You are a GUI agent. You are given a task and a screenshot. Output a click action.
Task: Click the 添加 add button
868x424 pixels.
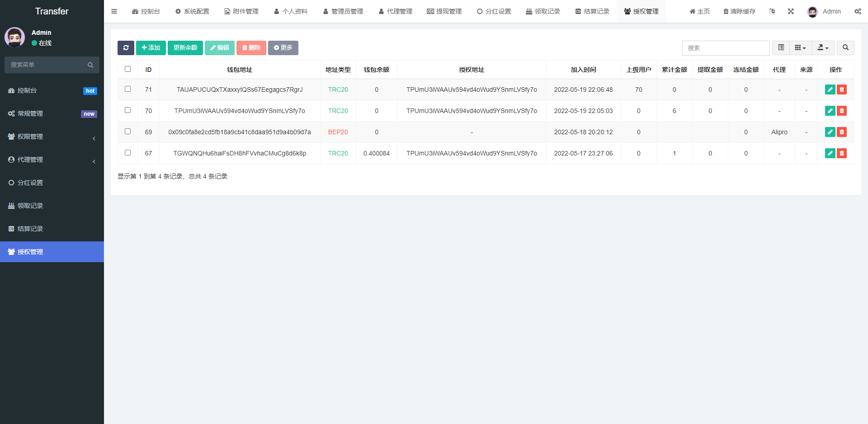pyautogui.click(x=151, y=48)
